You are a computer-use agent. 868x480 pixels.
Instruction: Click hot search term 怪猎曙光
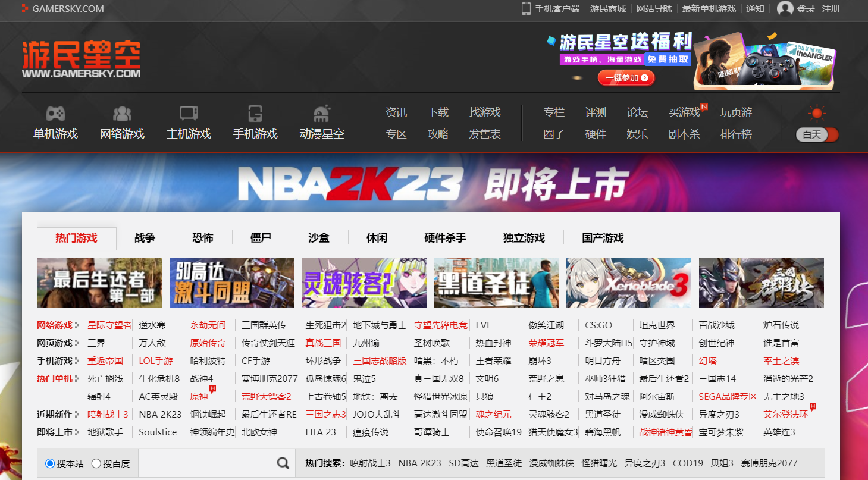600,463
